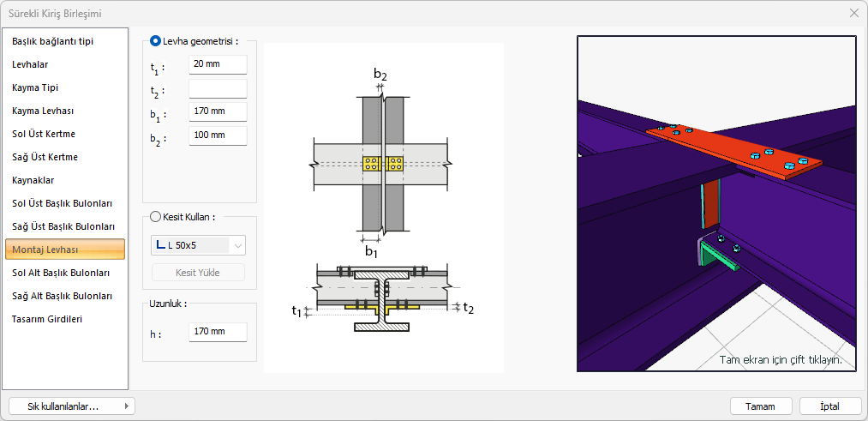Select Sağ Üst Kertme in sidebar
Image resolution: width=868 pixels, height=421 pixels.
pyautogui.click(x=65, y=157)
